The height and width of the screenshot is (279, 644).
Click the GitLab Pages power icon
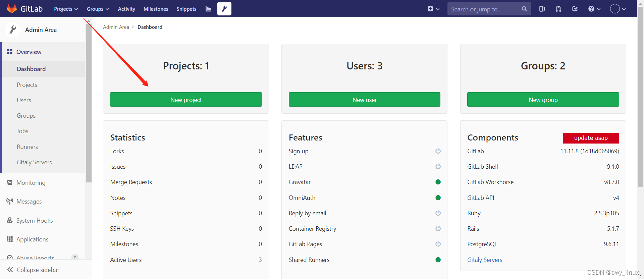coord(438,244)
